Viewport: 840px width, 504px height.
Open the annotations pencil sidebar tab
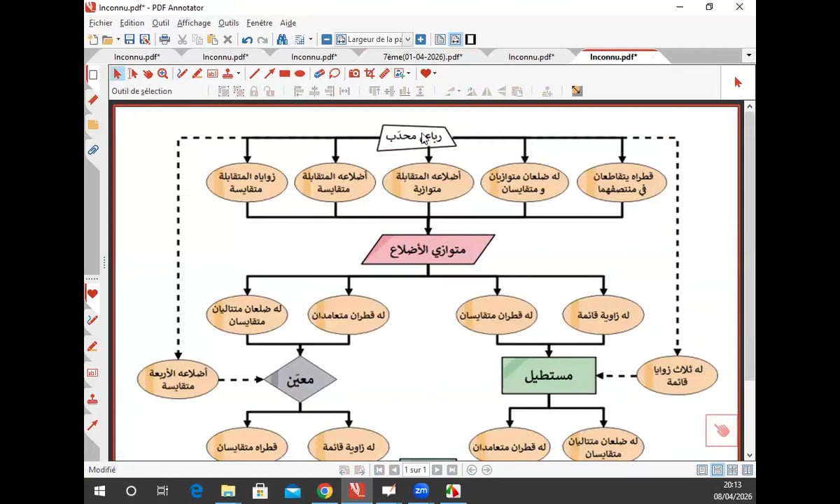pos(92,99)
